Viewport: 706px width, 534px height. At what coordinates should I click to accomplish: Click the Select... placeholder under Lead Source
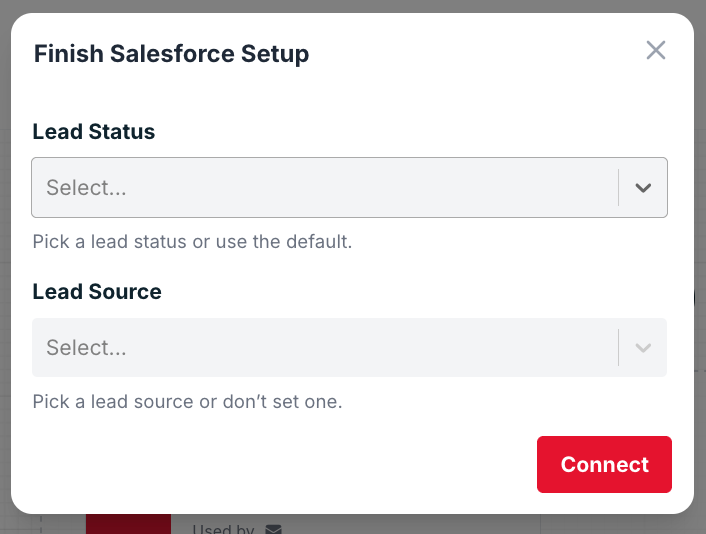(x=86, y=348)
